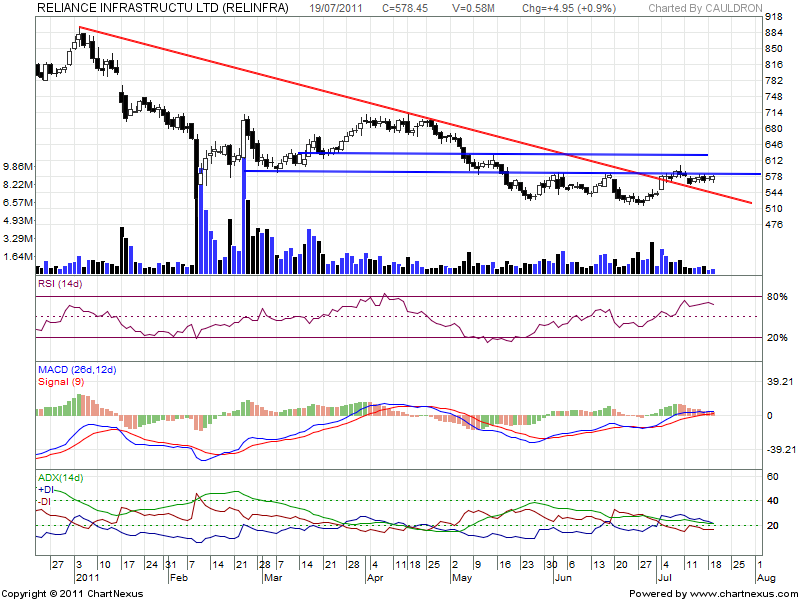
Task: Click the +DI legend label
Action: point(45,490)
